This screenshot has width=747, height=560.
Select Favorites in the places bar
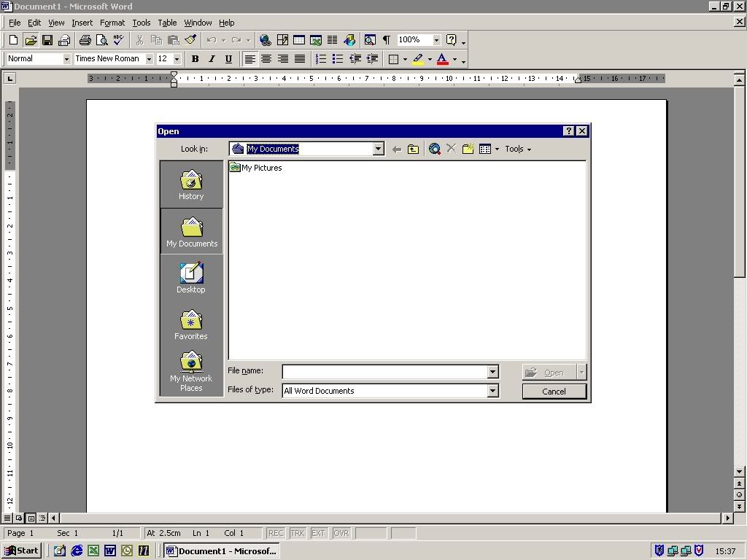(x=191, y=324)
